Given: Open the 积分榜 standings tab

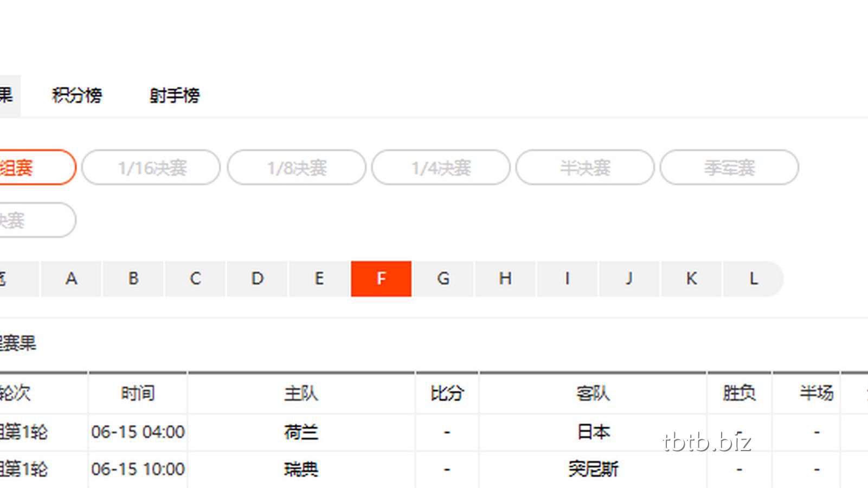Looking at the screenshot, I should [77, 95].
